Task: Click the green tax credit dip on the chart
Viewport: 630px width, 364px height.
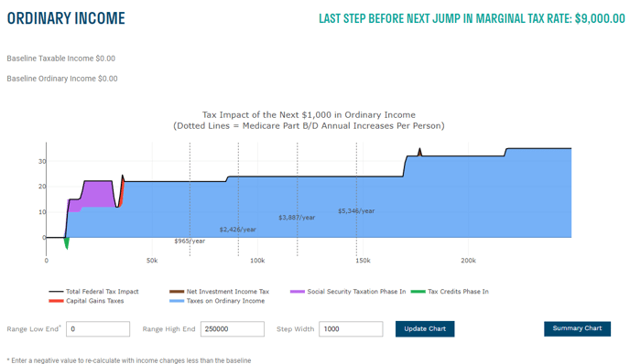Action: click(67, 242)
